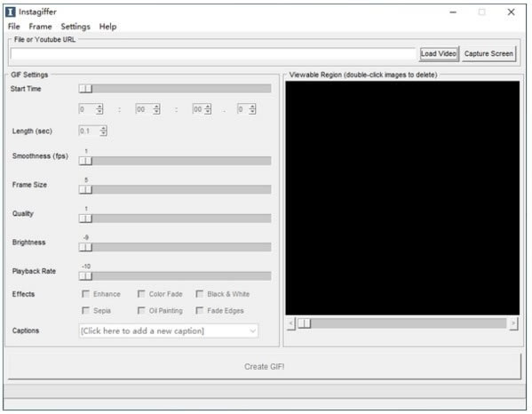
Task: Click the Load Video button
Action: pyautogui.click(x=439, y=53)
